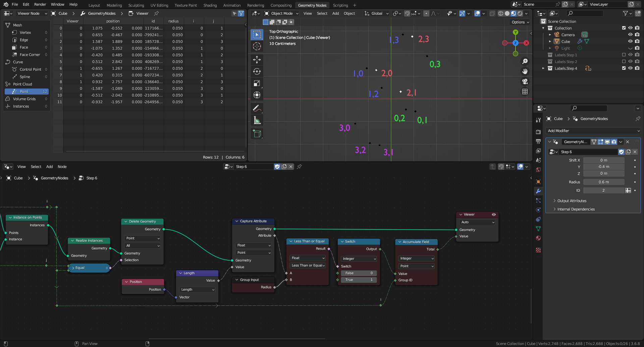The image size is (644, 347).
Task: Expand Internal Dependencies panel
Action: click(576, 209)
